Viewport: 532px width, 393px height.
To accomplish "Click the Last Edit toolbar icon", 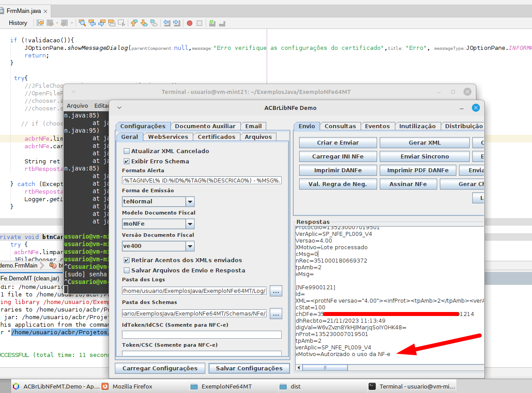I will click(40, 23).
